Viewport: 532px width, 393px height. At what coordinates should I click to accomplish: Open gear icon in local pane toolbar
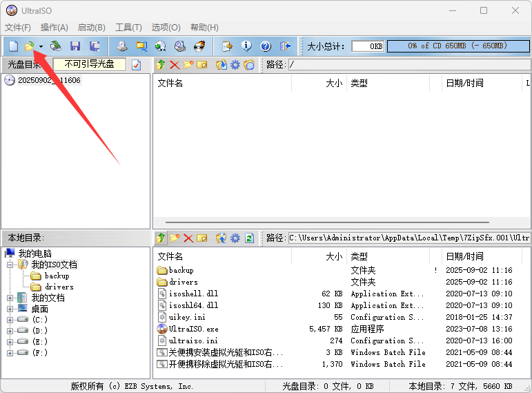coord(235,238)
